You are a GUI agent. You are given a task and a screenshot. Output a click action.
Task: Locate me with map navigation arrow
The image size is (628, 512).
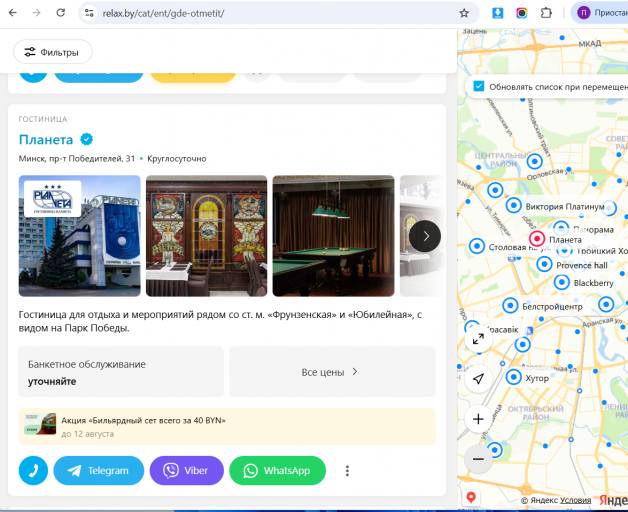[x=478, y=379]
